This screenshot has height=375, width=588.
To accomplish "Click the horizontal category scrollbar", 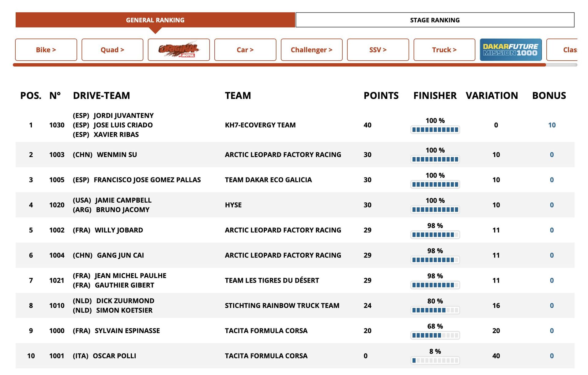I will click(279, 65).
